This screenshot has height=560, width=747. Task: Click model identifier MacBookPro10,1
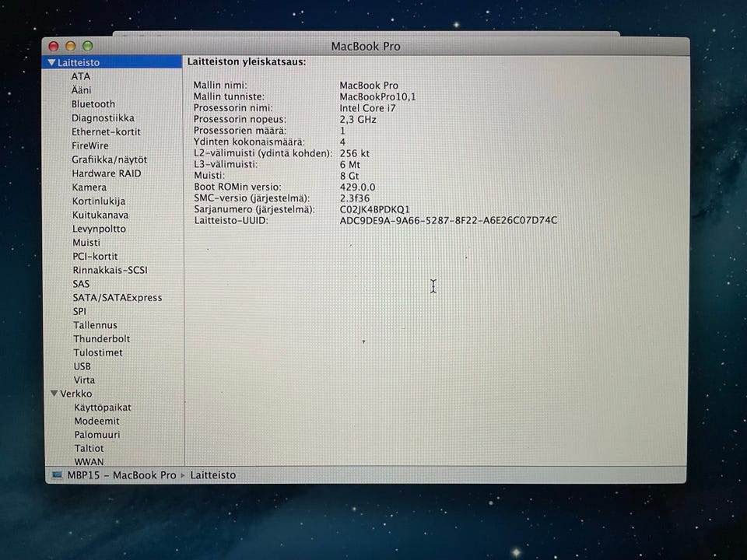click(x=377, y=96)
